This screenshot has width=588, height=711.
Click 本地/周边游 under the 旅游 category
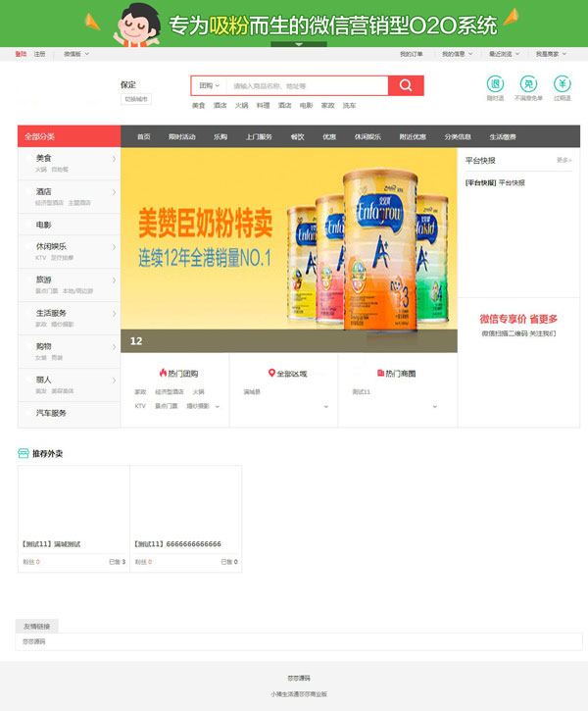point(78,291)
